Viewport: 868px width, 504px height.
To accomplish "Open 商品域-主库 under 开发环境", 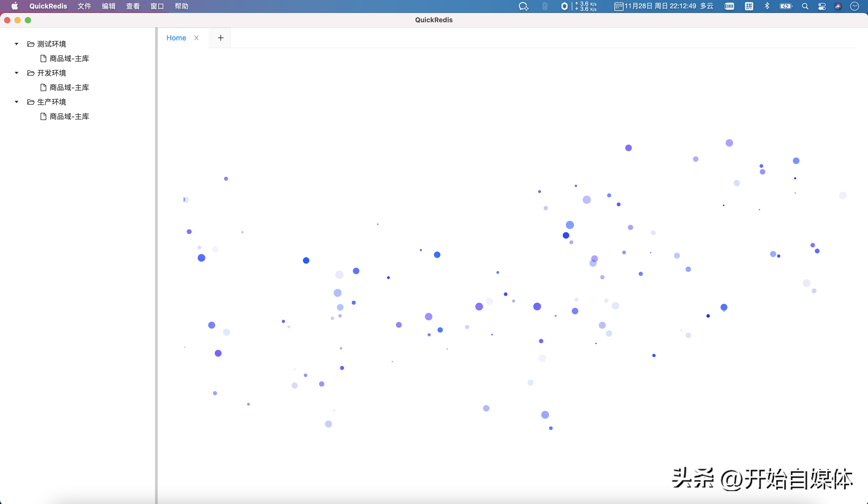I will tap(69, 87).
